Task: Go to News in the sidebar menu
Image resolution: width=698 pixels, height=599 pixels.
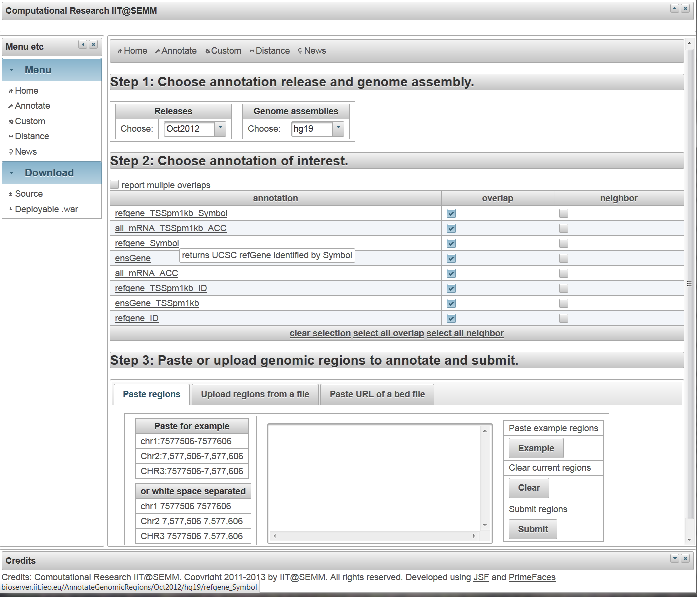Action: (23, 152)
